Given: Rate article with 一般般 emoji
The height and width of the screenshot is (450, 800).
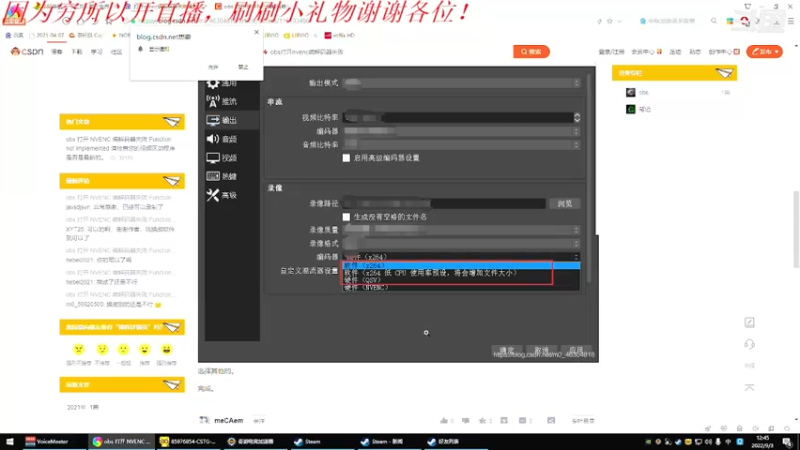Looking at the screenshot, I should coord(123,349).
